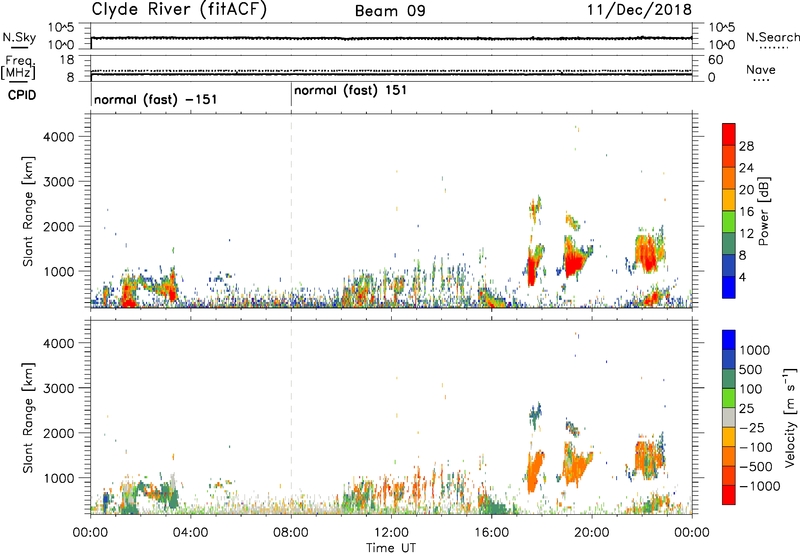Click '3000' on velocity panel range axis
Image resolution: width=800 pixels, height=554 pixels.
click(59, 388)
